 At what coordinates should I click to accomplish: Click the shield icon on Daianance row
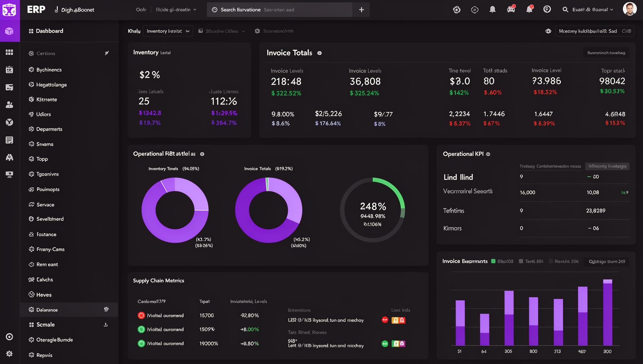pos(106,309)
